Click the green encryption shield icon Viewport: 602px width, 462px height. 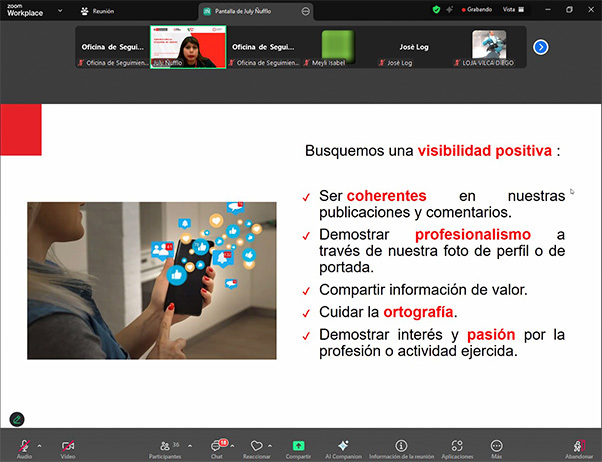[x=436, y=10]
